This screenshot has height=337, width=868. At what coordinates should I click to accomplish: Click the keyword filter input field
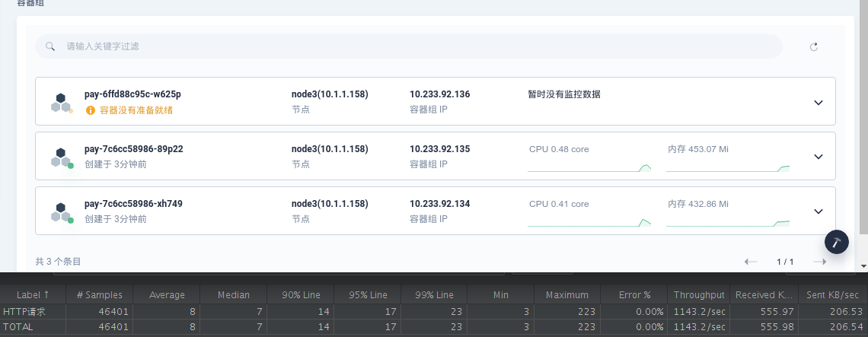point(409,46)
